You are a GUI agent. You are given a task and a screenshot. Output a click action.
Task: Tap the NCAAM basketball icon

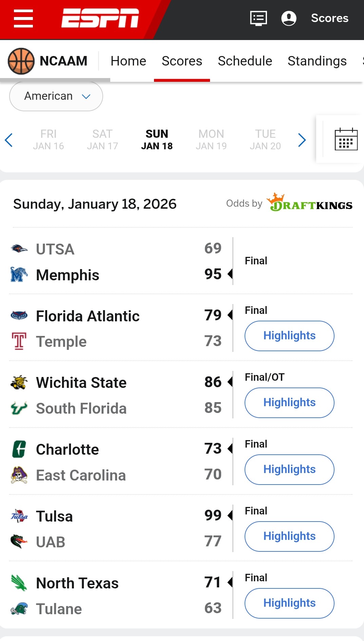point(21,61)
